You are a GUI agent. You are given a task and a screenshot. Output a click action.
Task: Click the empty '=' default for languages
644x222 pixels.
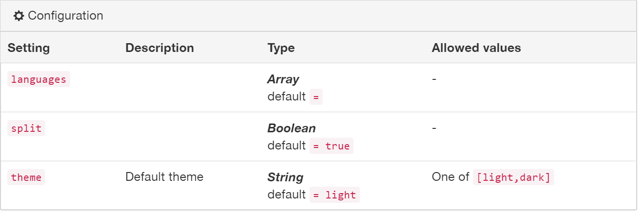pos(316,97)
